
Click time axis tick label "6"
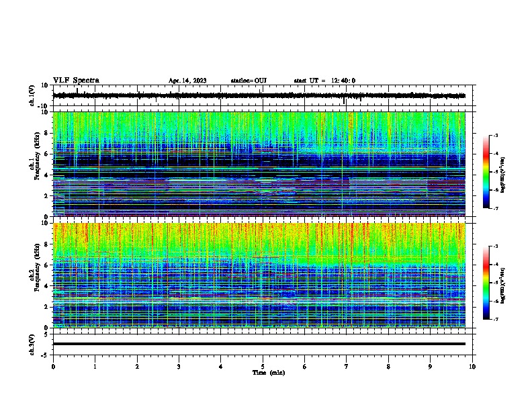(305, 367)
